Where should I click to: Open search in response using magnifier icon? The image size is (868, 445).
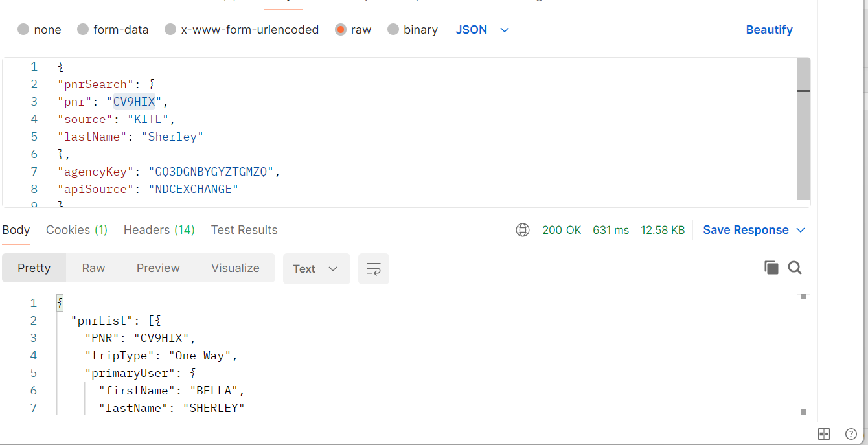pyautogui.click(x=795, y=268)
